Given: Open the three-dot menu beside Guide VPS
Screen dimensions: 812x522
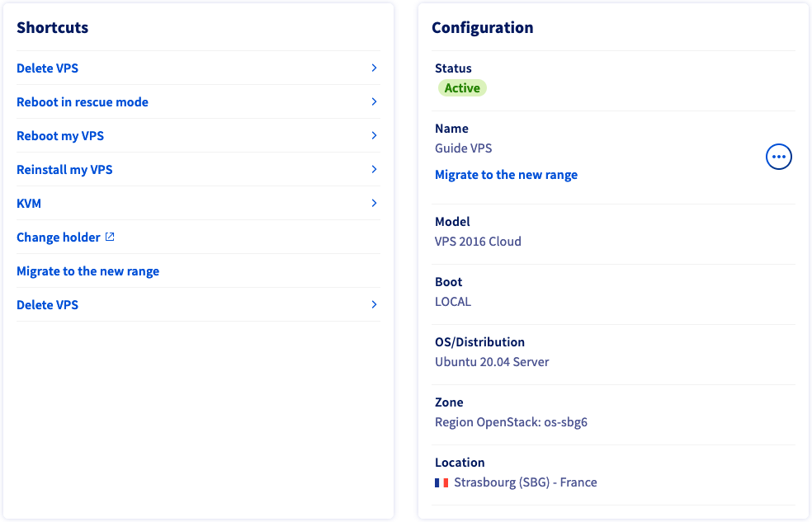Looking at the screenshot, I should 778,157.
